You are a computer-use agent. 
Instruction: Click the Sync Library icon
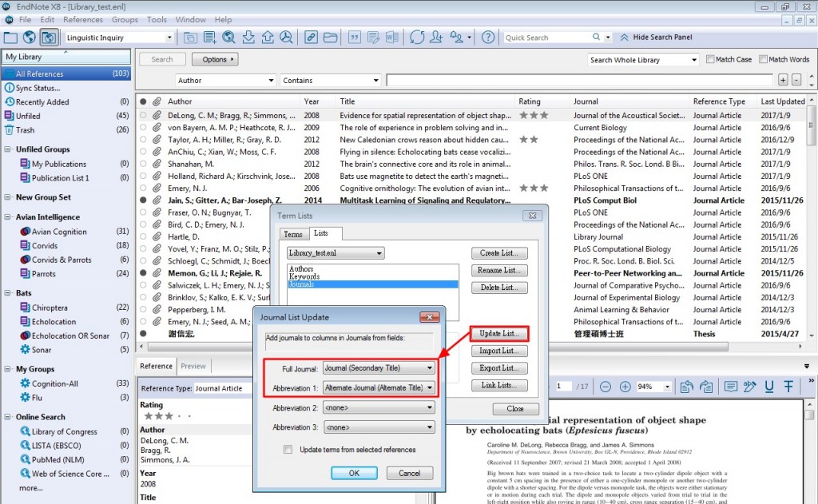(417, 38)
